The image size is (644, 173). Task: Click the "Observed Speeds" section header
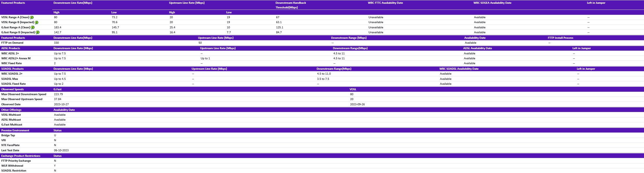(x=12, y=89)
